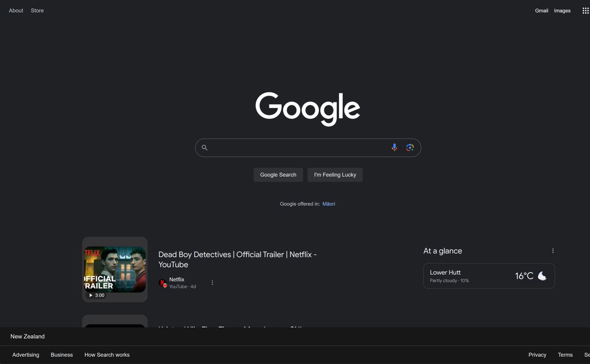Click the Netflix channel name text
The height and width of the screenshot is (364, 590).
177,280
